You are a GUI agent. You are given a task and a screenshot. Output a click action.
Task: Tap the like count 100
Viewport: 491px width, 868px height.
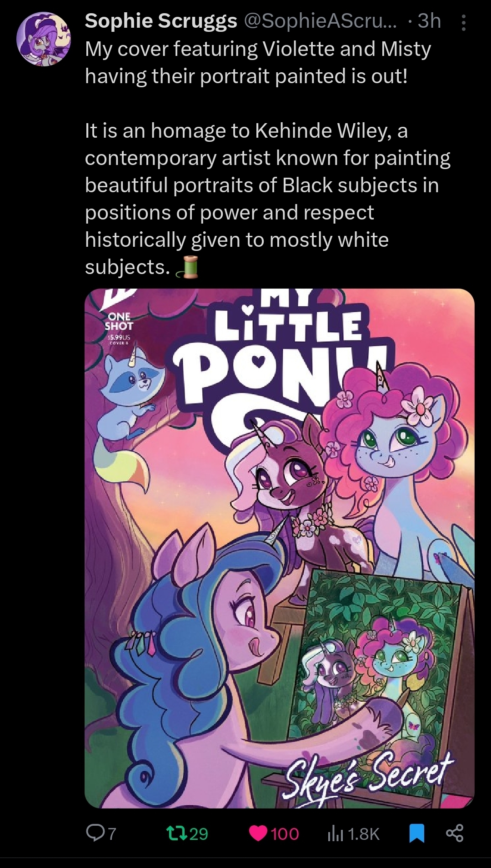pyautogui.click(x=285, y=833)
